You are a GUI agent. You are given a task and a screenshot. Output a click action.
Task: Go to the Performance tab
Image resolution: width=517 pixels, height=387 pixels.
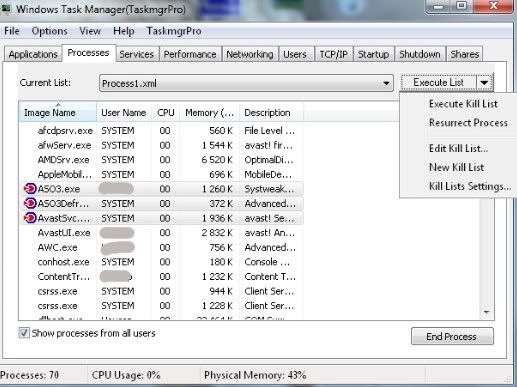click(190, 54)
